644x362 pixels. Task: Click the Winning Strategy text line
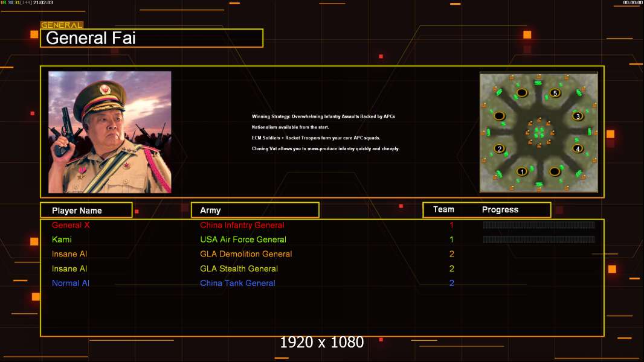(323, 116)
